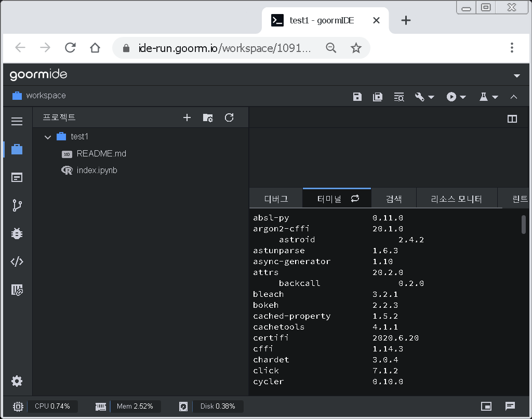Click the browser forward arrow
The height and width of the screenshot is (419, 532).
click(x=45, y=47)
